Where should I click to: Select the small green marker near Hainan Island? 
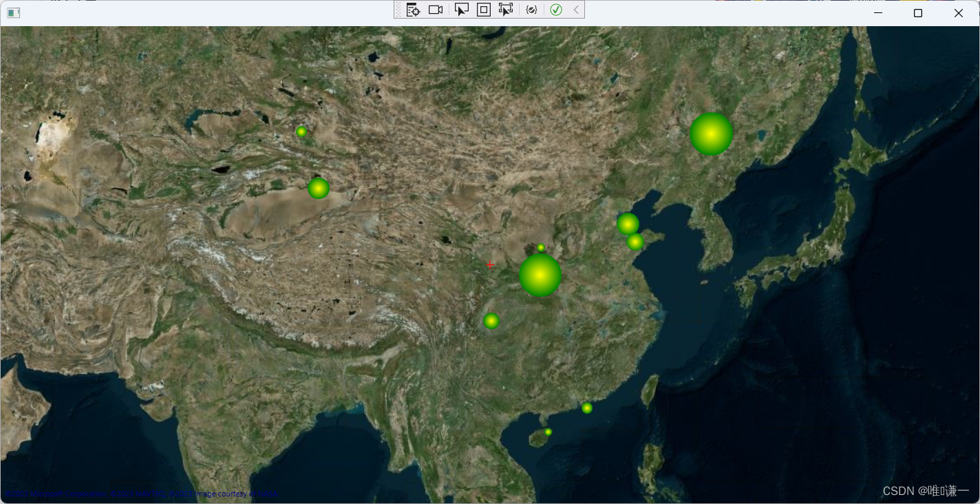(548, 431)
